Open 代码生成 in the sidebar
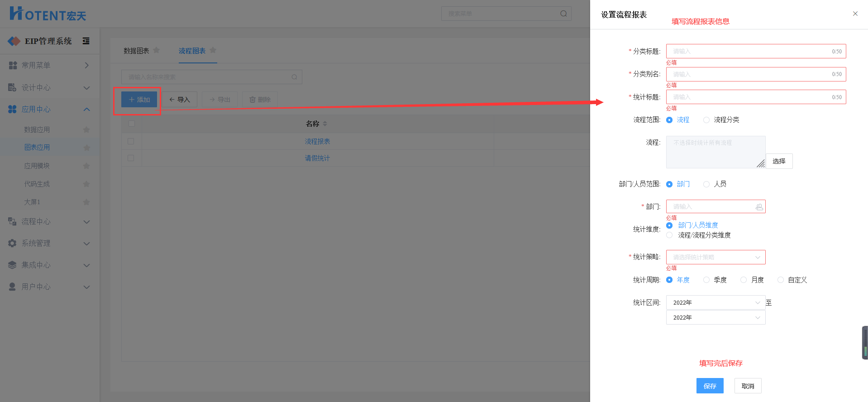 pyautogui.click(x=37, y=184)
